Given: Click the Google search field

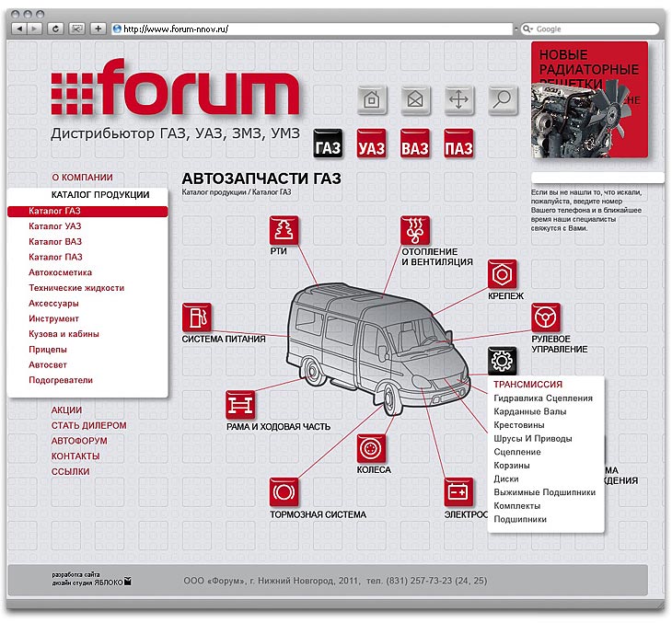Looking at the screenshot, I should point(590,29).
